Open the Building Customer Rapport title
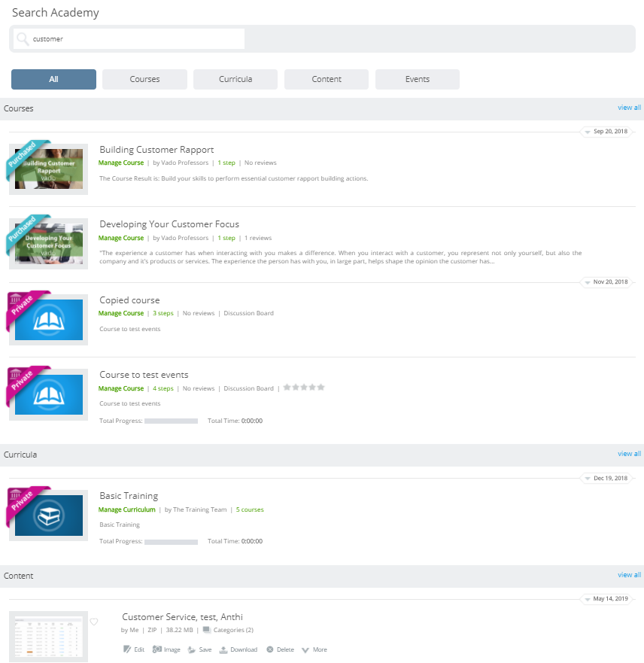This screenshot has width=644, height=663. pyautogui.click(x=156, y=150)
